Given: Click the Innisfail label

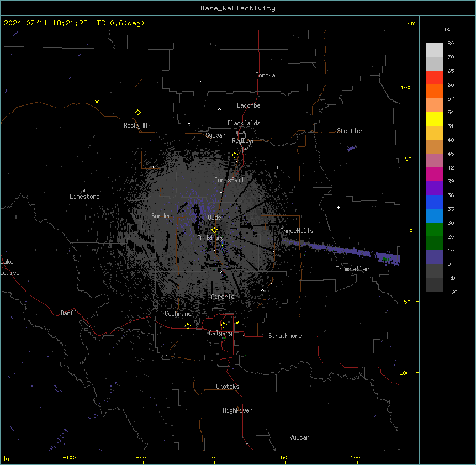Looking at the screenshot, I should coord(229,180).
